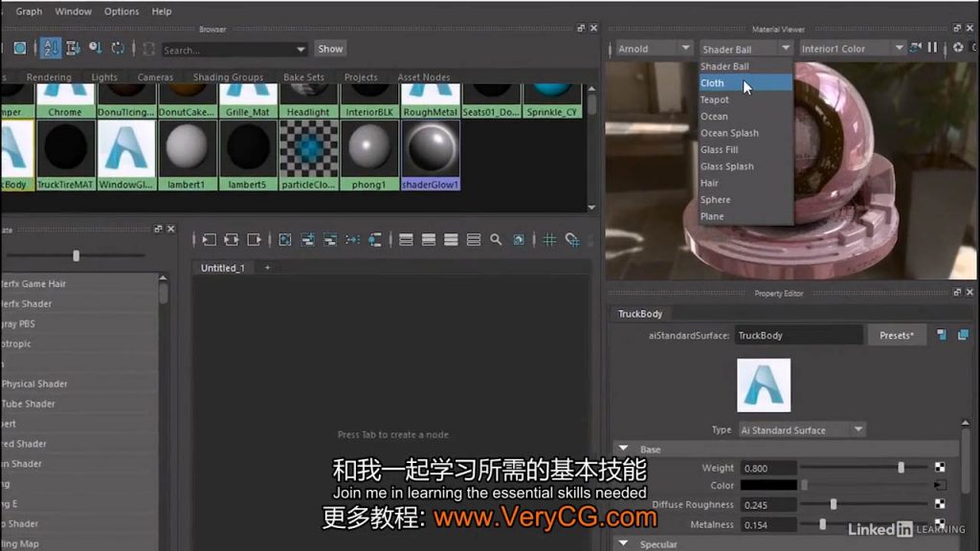Click the black Color swatch
This screenshot has width=980, height=551.
768,485
